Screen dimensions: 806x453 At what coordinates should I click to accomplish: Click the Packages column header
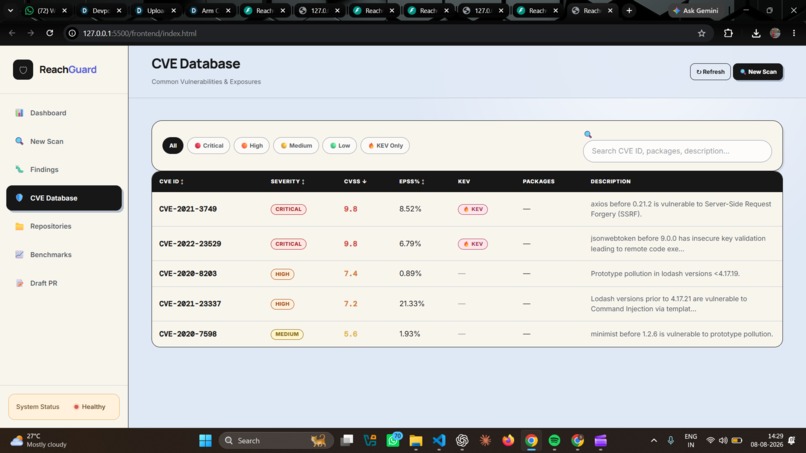click(x=538, y=182)
